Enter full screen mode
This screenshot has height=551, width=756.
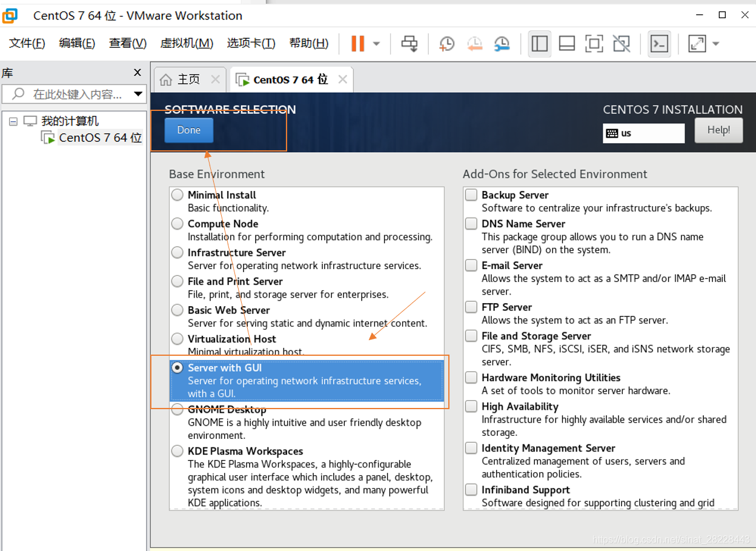pyautogui.click(x=594, y=44)
